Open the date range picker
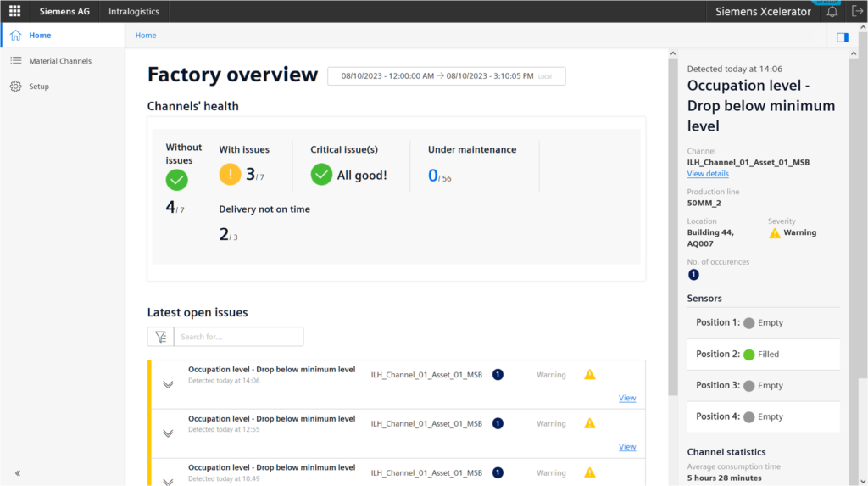 [446, 76]
